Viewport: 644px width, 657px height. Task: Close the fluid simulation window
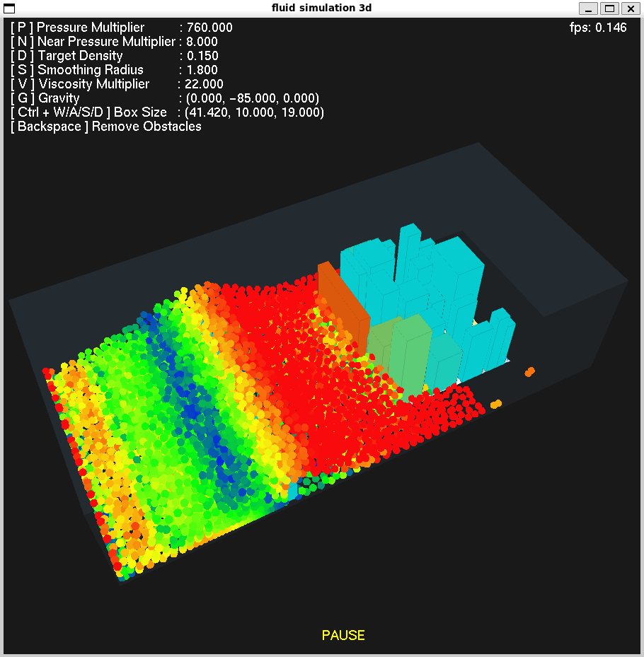pyautogui.click(x=629, y=8)
